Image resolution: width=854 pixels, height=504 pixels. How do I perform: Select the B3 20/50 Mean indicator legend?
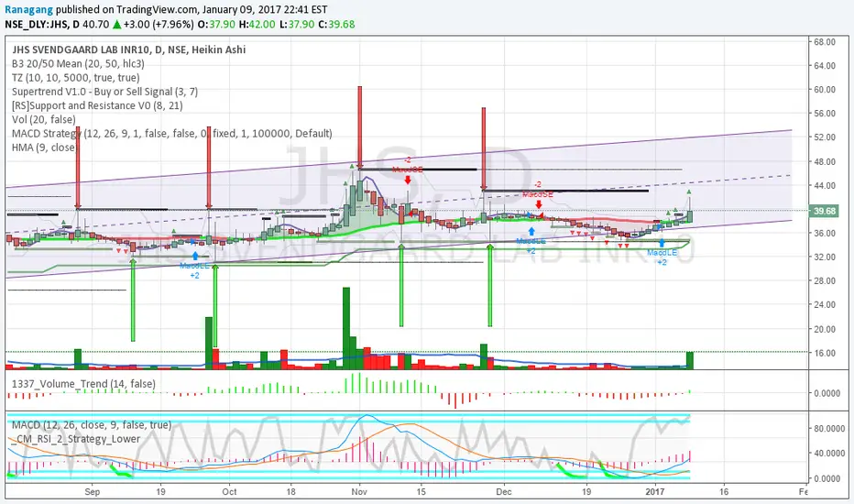[x=78, y=64]
